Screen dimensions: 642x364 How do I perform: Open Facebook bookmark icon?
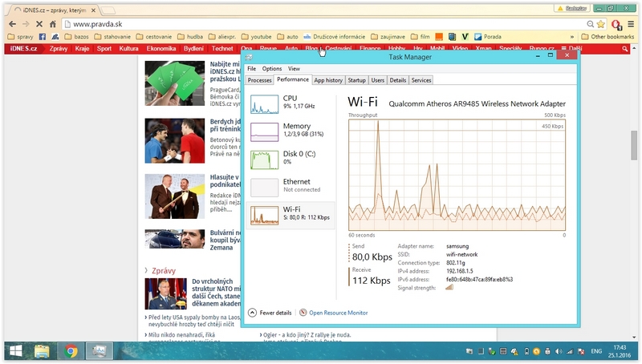coord(43,37)
